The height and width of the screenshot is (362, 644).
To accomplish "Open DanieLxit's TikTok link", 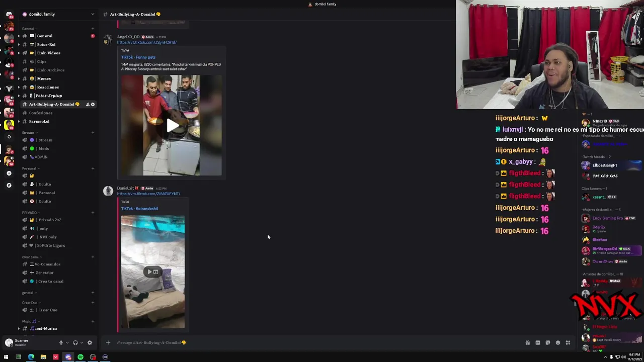I will pos(148,194).
